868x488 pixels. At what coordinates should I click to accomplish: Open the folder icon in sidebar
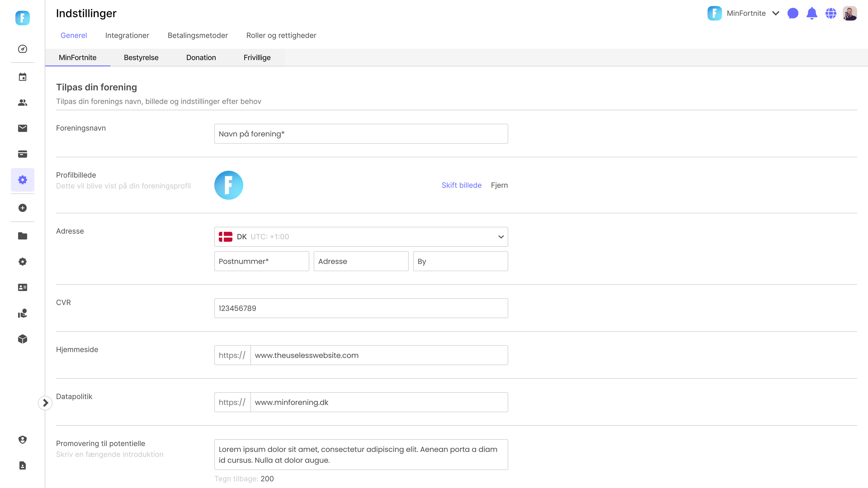pyautogui.click(x=23, y=236)
